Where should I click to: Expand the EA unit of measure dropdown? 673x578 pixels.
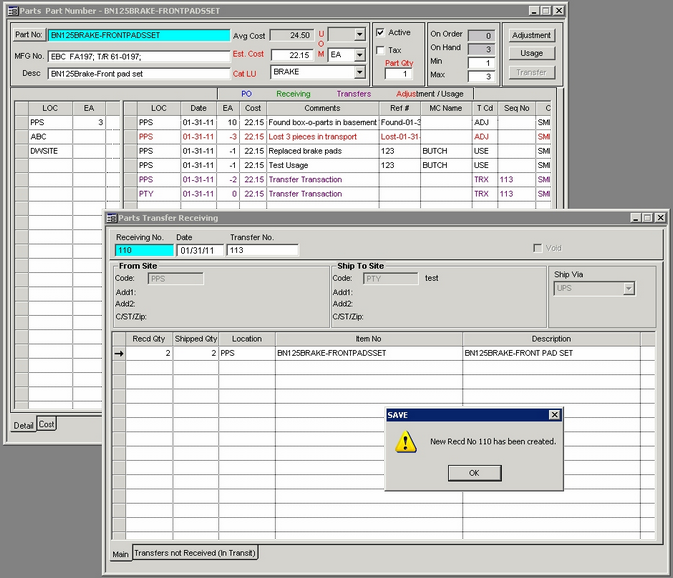(x=359, y=54)
